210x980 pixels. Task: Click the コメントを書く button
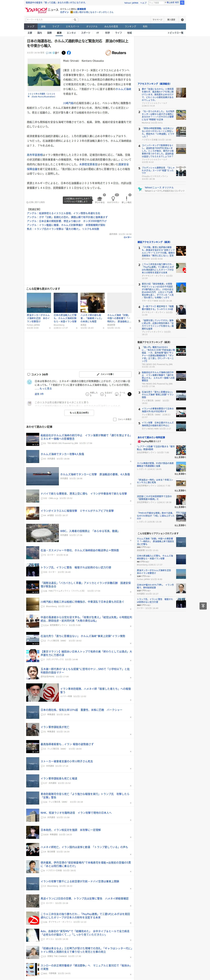point(105,374)
